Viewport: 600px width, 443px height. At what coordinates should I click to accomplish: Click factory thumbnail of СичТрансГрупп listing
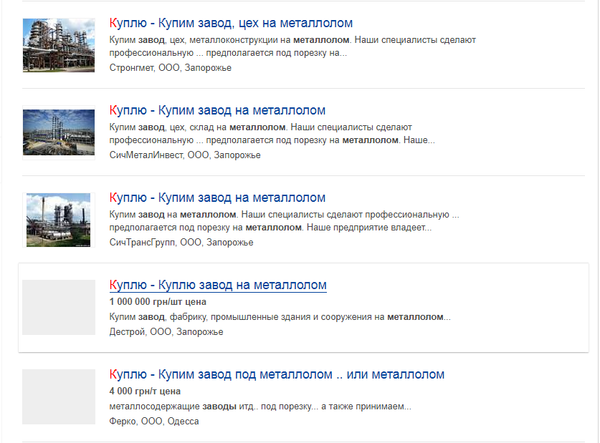(x=59, y=220)
